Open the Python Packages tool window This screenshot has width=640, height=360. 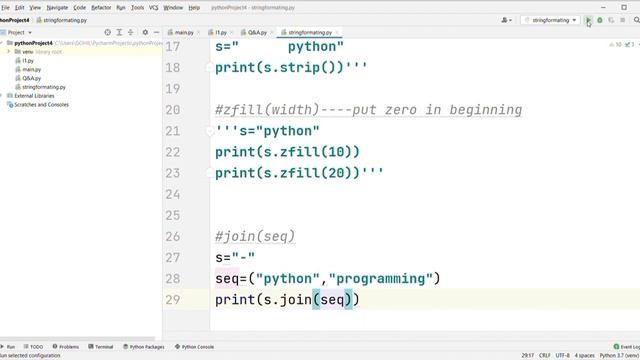point(144,347)
